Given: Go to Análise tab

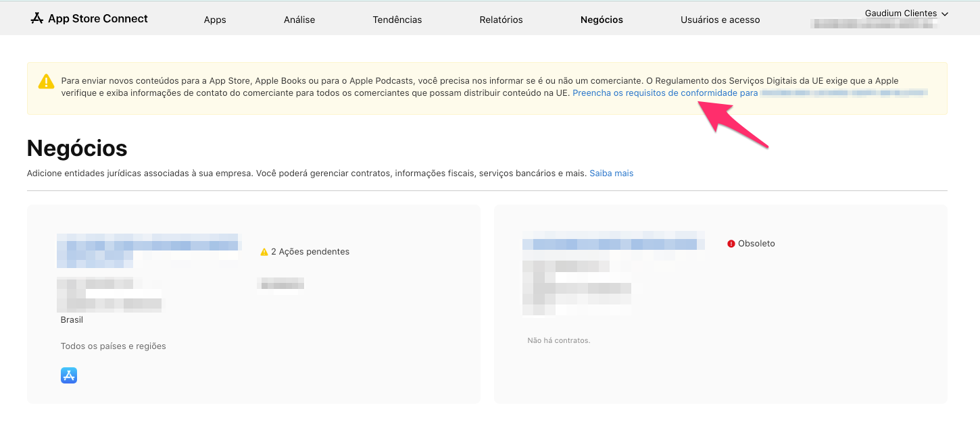Looking at the screenshot, I should 299,20.
